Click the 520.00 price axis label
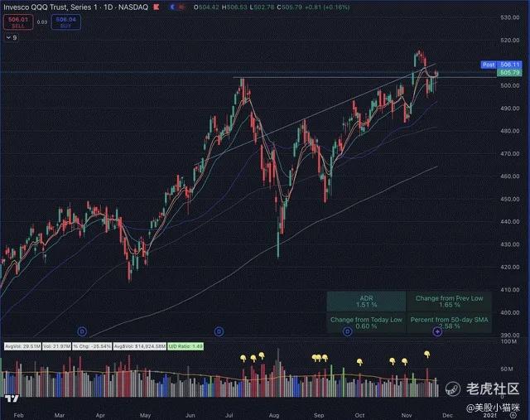The width and height of the screenshot is (530, 420). [510, 41]
